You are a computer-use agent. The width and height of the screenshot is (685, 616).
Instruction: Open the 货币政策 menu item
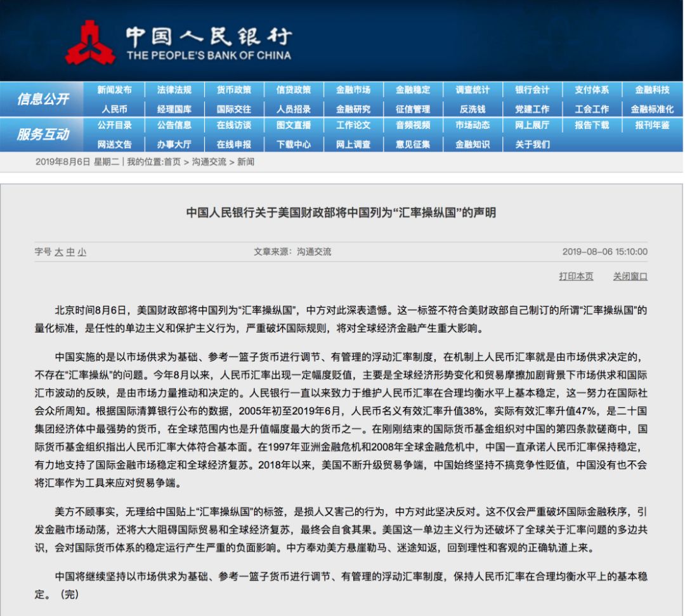[x=235, y=89]
